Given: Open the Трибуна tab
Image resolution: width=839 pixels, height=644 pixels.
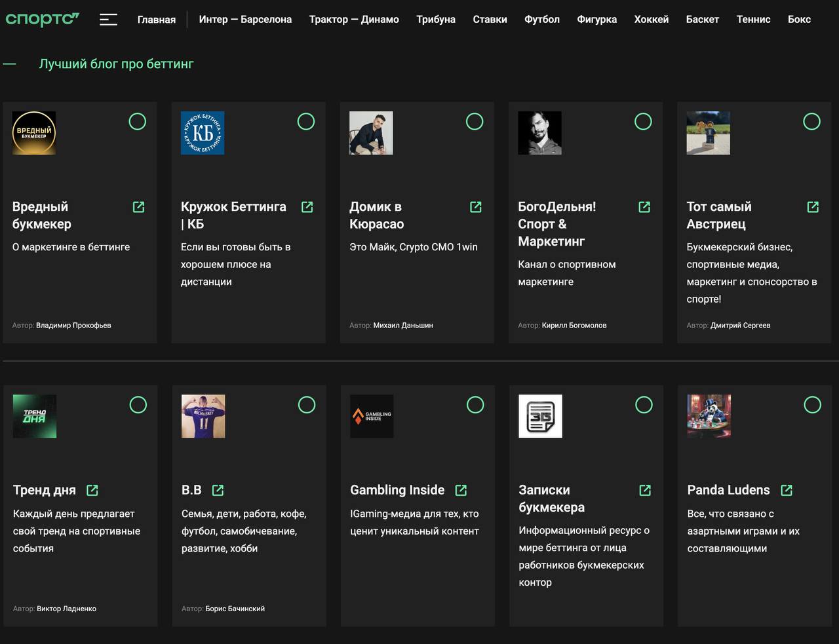Looking at the screenshot, I should (x=436, y=20).
